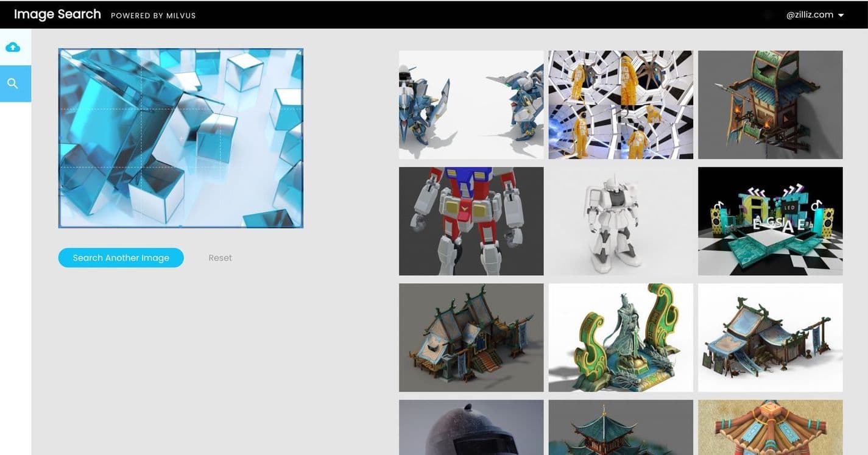The width and height of the screenshot is (868, 455).
Task: Open the red and blue Gundam thumbnail
Action: pyautogui.click(x=471, y=220)
